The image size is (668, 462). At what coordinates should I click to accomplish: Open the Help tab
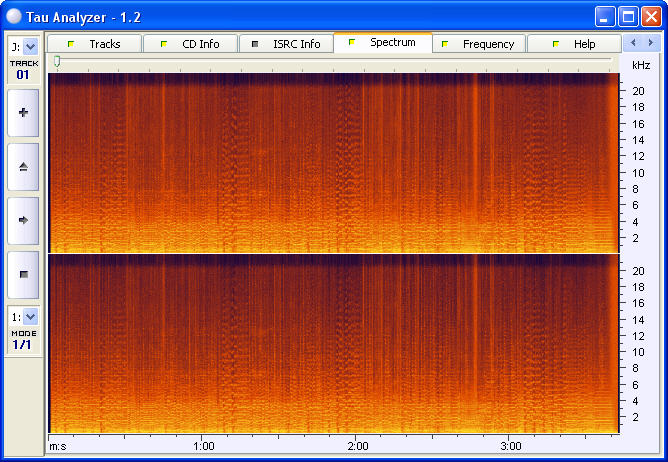coord(574,44)
